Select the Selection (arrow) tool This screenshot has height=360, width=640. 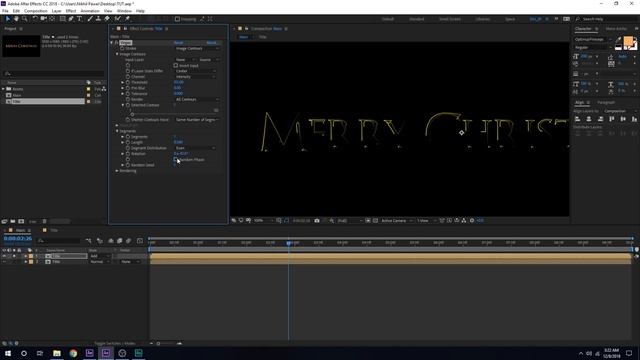pyautogui.click(x=7, y=19)
